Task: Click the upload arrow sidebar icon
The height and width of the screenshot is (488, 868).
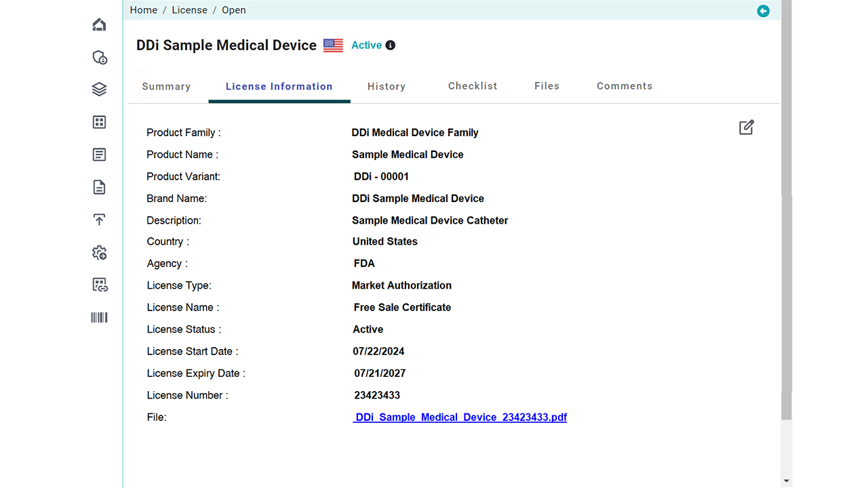Action: (x=99, y=220)
